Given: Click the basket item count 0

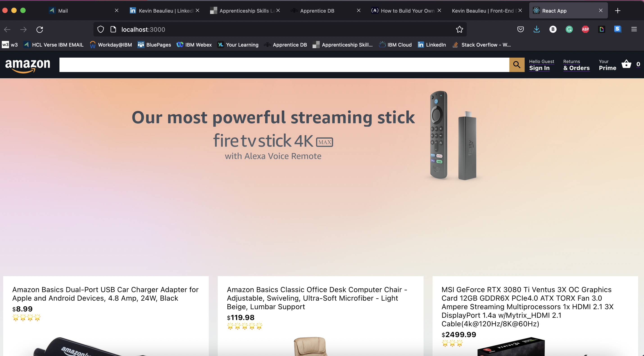Looking at the screenshot, I should pos(638,64).
